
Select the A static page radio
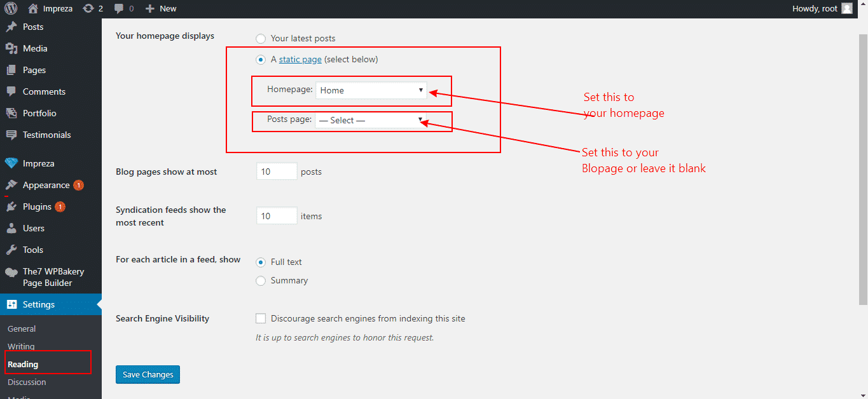click(x=261, y=60)
